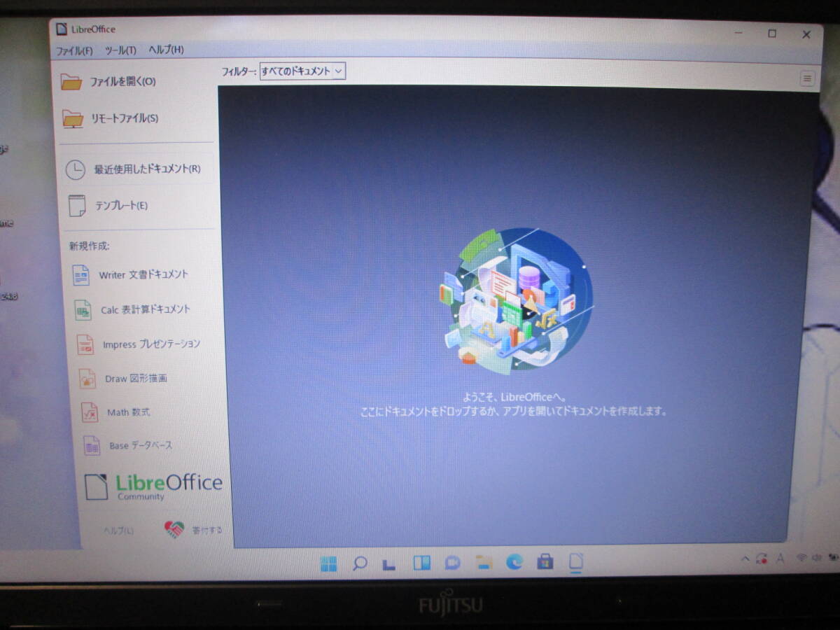Open the Widgets taskbar icon
Image resolution: width=840 pixels, height=630 pixels.
421,563
